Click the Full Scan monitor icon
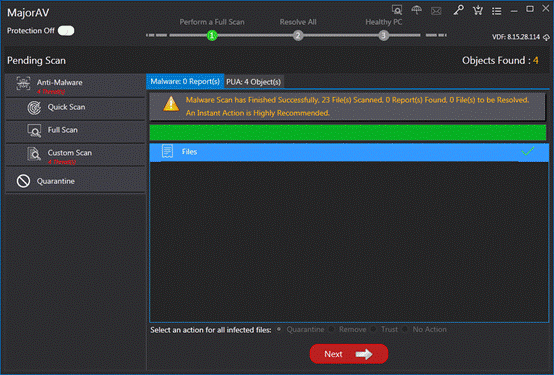Image resolution: width=554 pixels, height=375 pixels. pyautogui.click(x=34, y=131)
